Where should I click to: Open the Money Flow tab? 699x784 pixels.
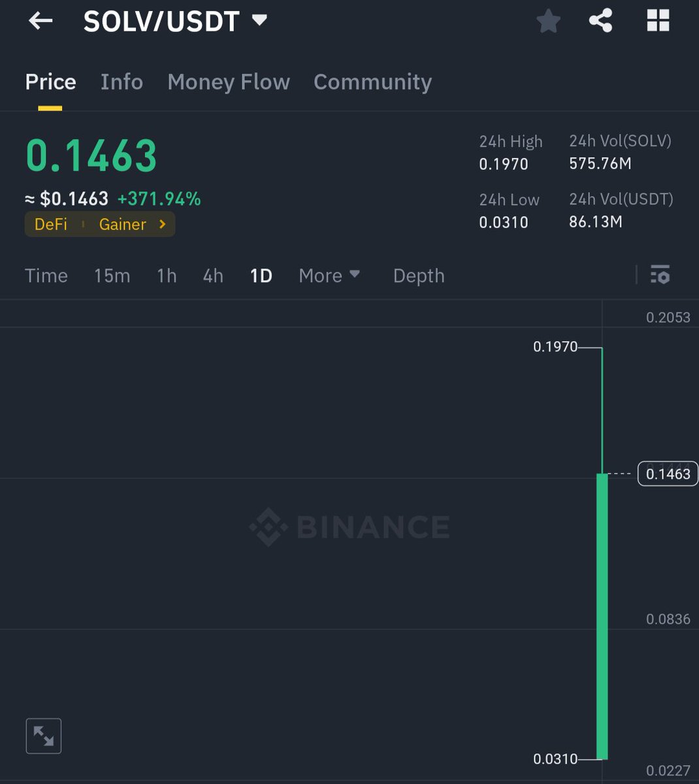click(x=229, y=82)
